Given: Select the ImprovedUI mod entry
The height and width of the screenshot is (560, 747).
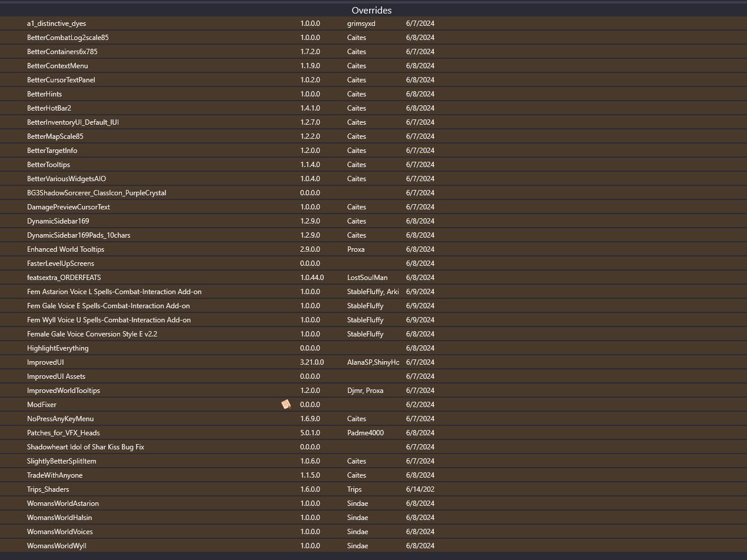Looking at the screenshot, I should [45, 362].
